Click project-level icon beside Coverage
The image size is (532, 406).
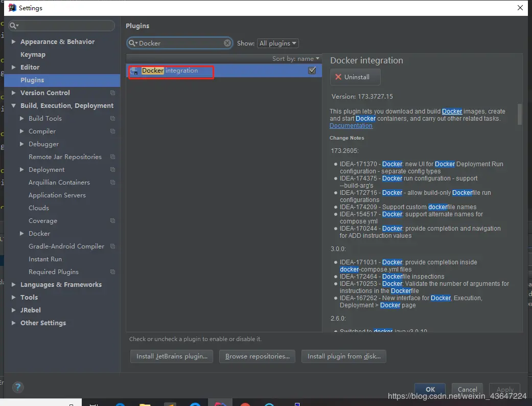(x=112, y=221)
